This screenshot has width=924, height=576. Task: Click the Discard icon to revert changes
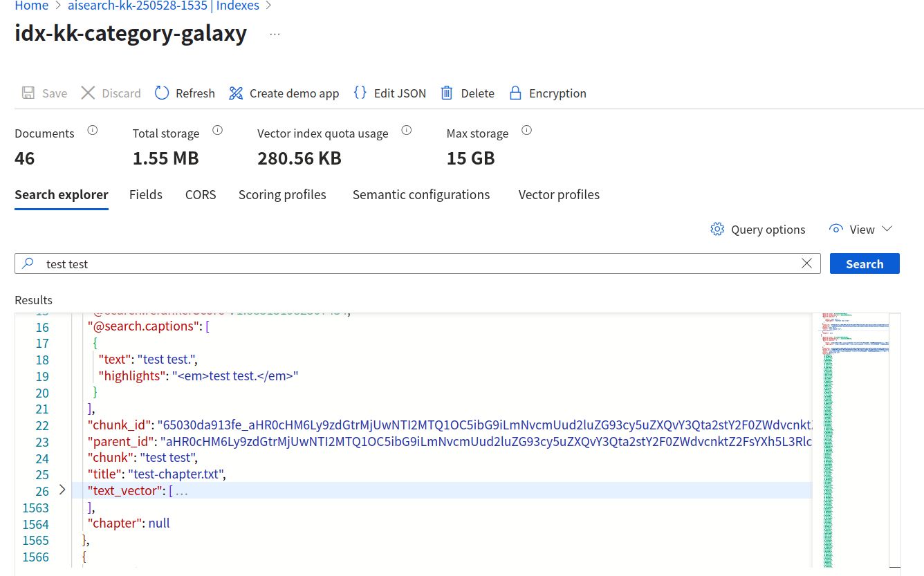tap(88, 92)
